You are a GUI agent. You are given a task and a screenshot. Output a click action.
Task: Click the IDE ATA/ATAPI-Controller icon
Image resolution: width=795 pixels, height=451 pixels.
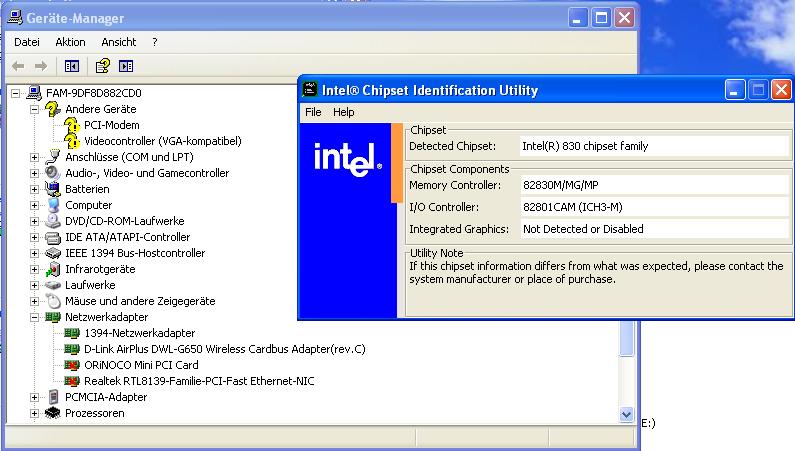tap(53, 237)
